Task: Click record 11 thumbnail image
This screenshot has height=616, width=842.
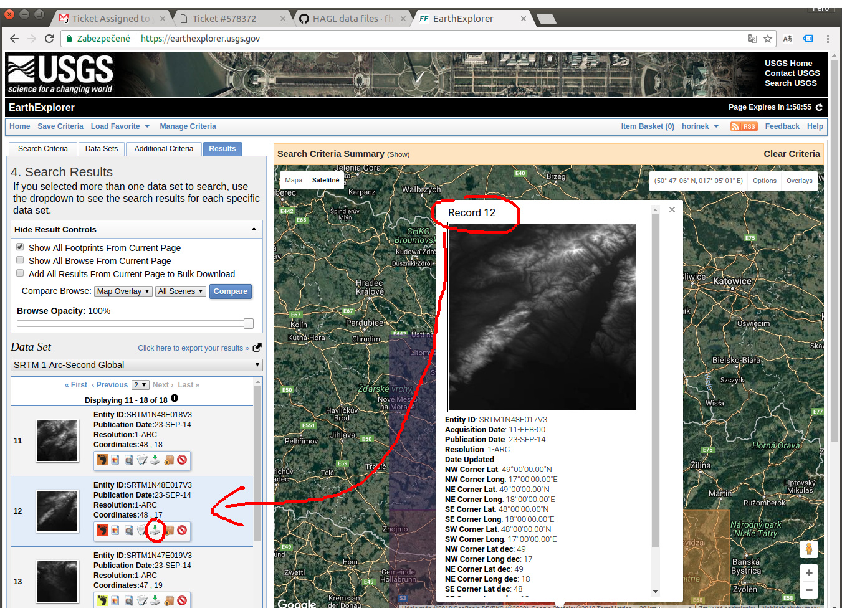Action: point(57,440)
